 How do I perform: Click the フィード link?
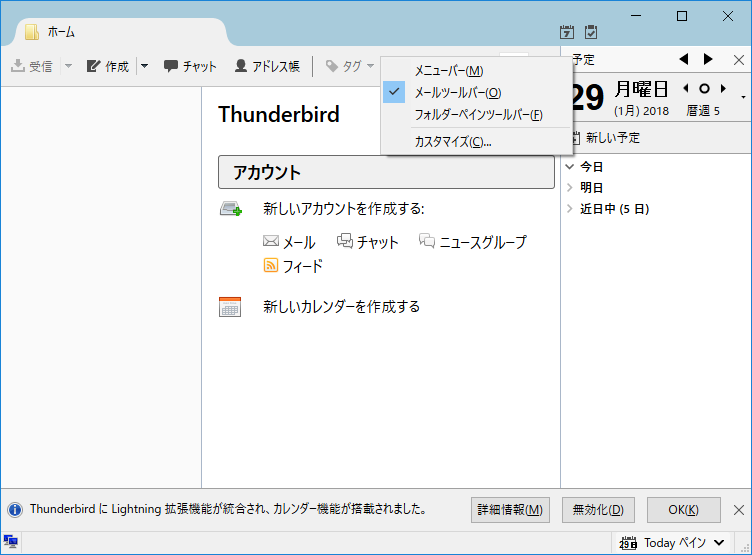[303, 266]
